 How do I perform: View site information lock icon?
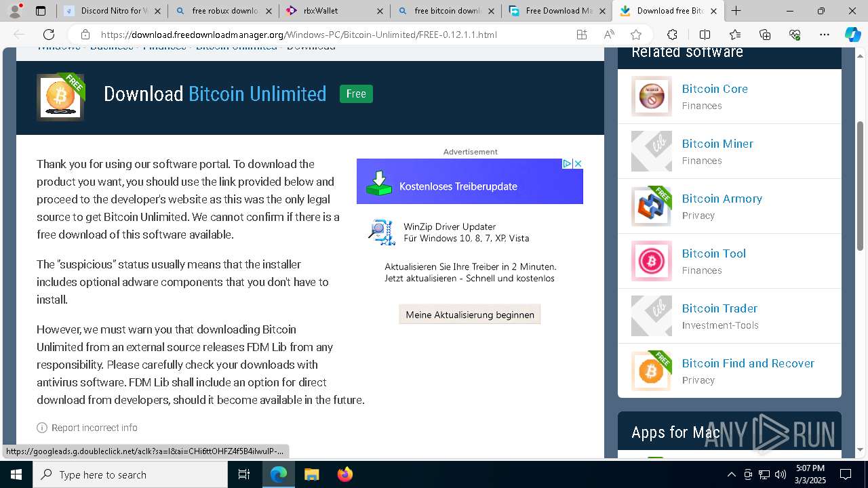pyautogui.click(x=85, y=35)
